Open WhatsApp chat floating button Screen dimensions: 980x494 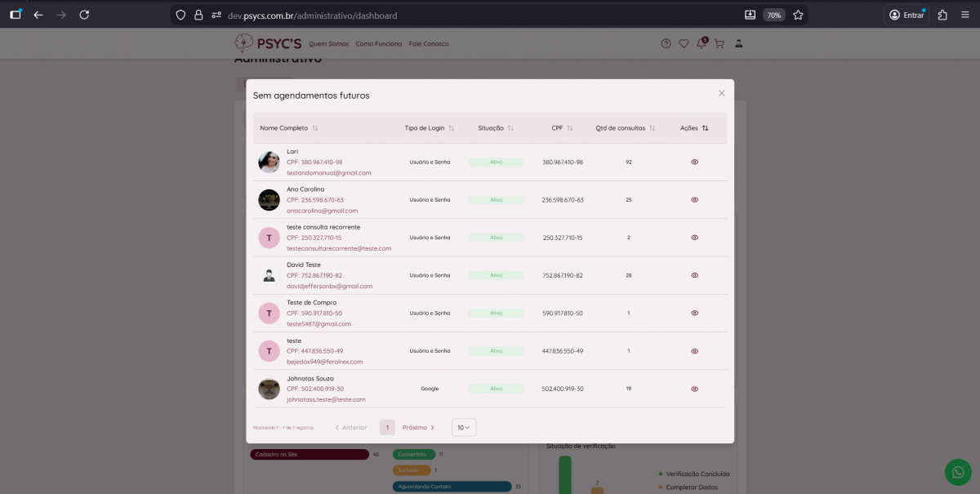pos(958,472)
